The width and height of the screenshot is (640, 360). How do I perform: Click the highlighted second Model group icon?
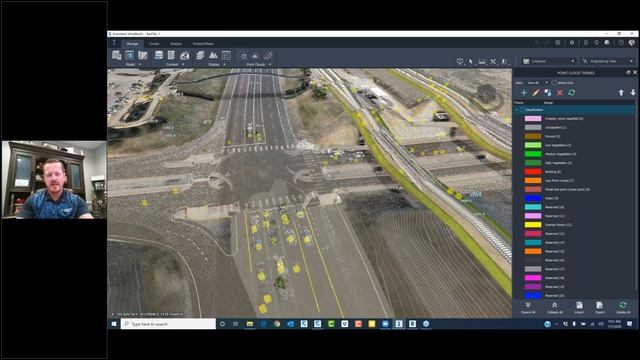pyautogui.click(x=129, y=55)
